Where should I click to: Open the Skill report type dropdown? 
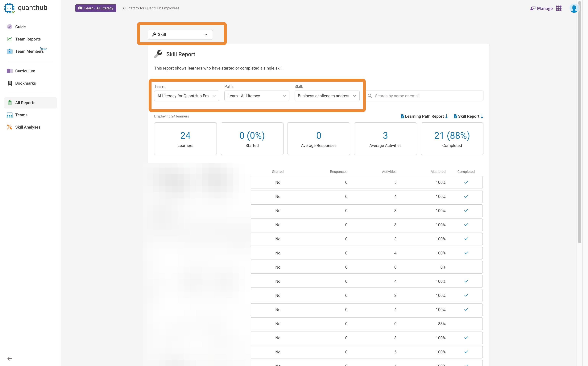(180, 35)
